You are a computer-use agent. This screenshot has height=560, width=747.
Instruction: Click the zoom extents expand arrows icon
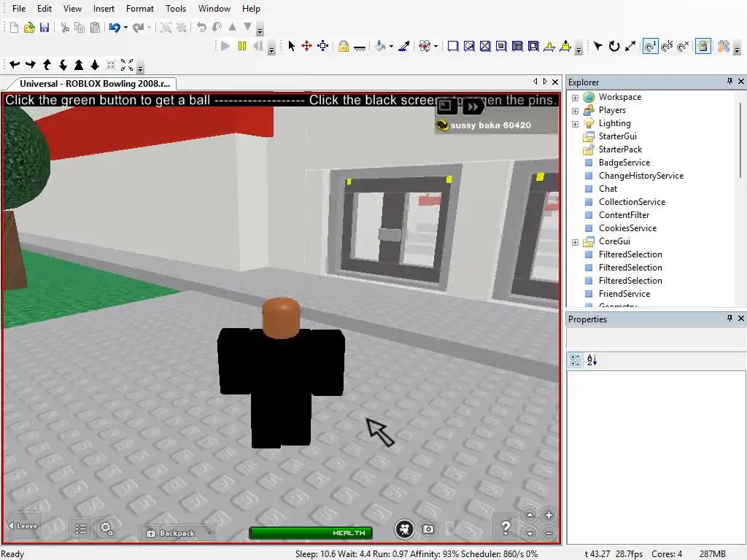tap(127, 65)
